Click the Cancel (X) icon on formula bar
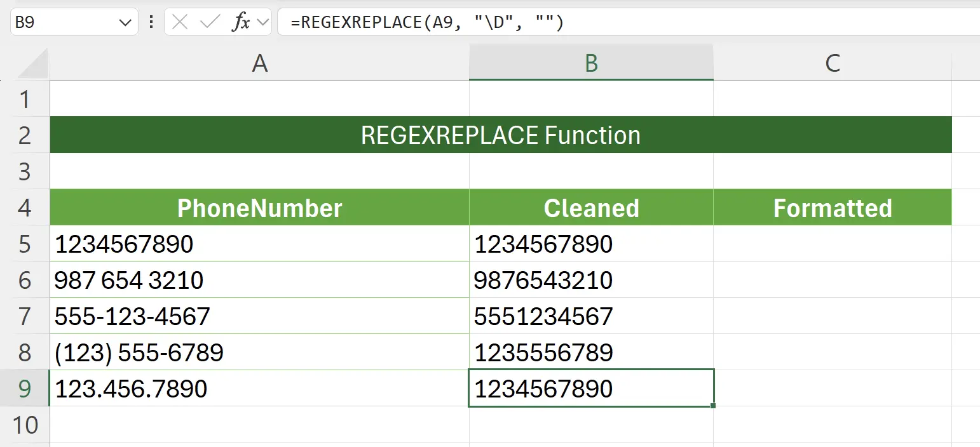980x447 pixels. 180,21
